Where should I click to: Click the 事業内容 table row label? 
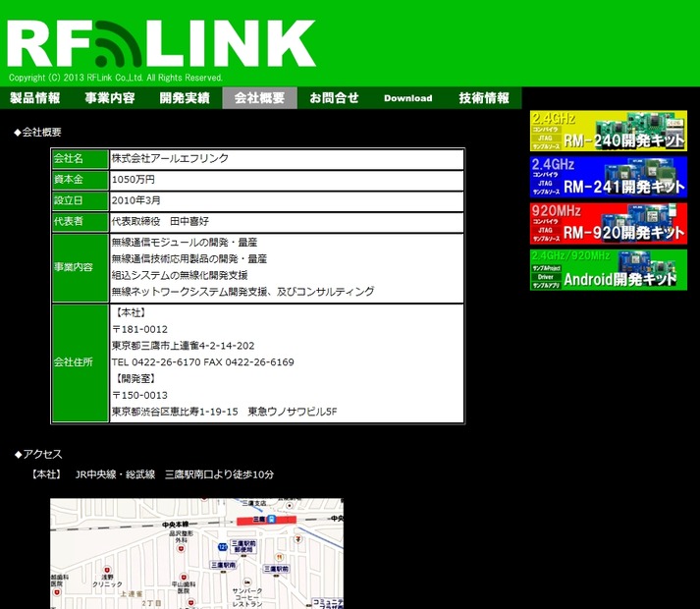tap(81, 267)
